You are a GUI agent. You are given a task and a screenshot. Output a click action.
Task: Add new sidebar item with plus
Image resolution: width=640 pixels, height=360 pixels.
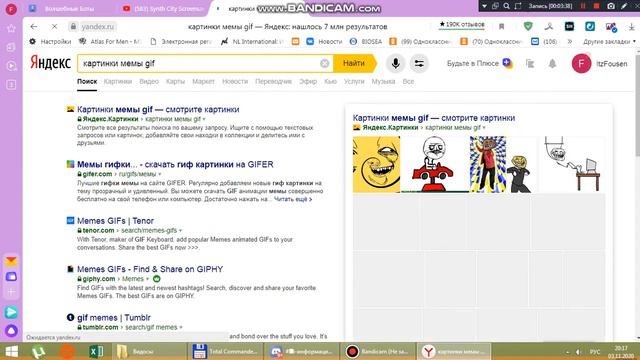coord(11,292)
